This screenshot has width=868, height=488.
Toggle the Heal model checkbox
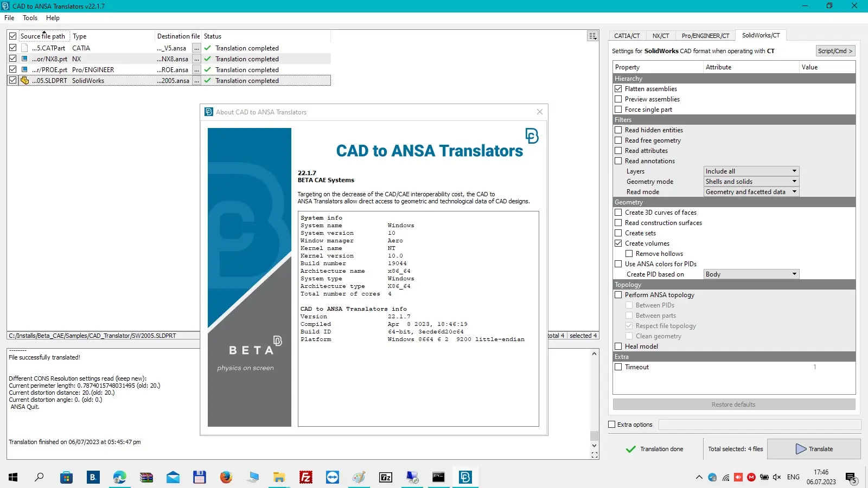coord(618,346)
